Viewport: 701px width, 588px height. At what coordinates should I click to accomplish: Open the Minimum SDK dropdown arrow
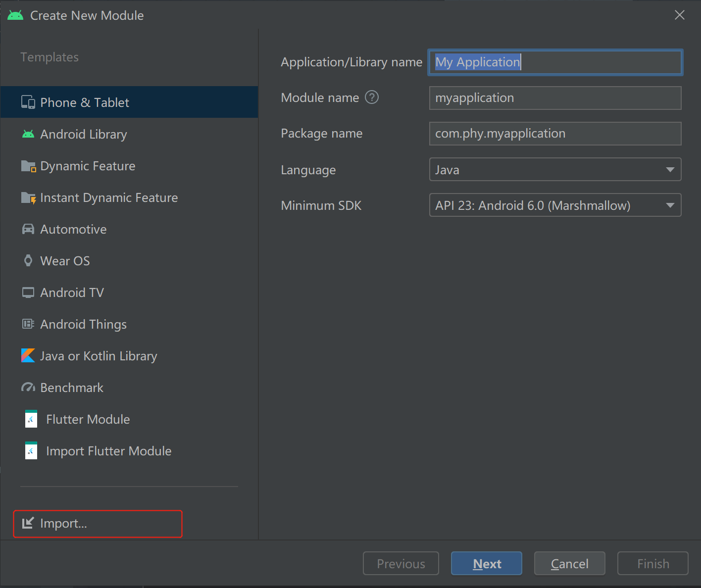(x=670, y=205)
